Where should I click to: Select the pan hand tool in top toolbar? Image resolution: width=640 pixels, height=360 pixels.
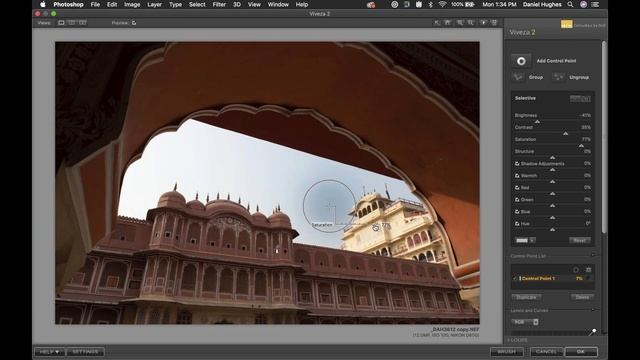448,23
